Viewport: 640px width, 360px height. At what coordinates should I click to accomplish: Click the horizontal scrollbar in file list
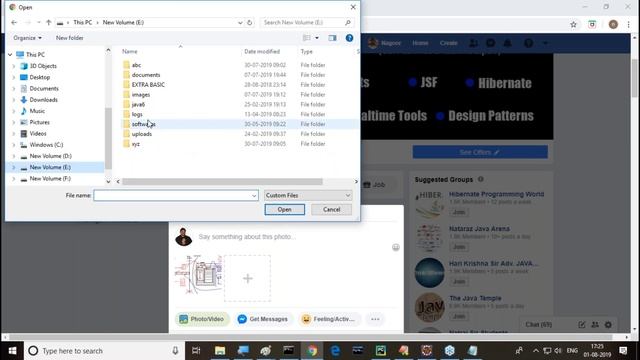pos(222,182)
